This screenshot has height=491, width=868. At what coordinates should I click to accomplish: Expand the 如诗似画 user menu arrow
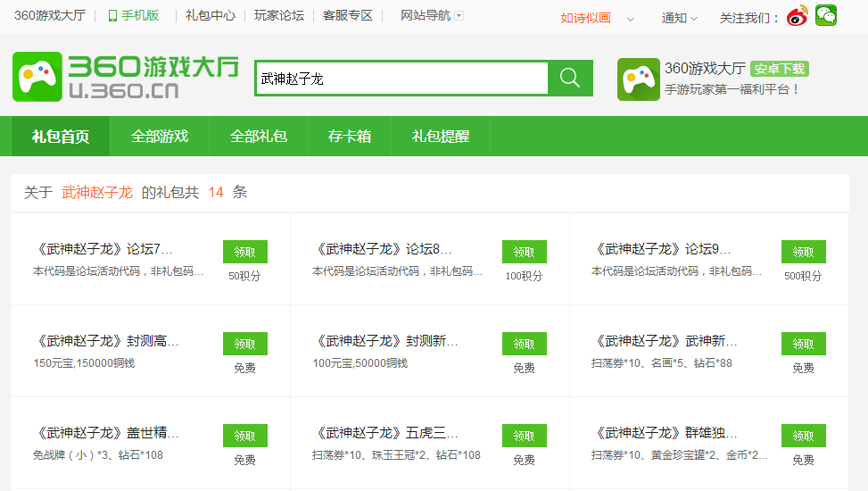[630, 20]
